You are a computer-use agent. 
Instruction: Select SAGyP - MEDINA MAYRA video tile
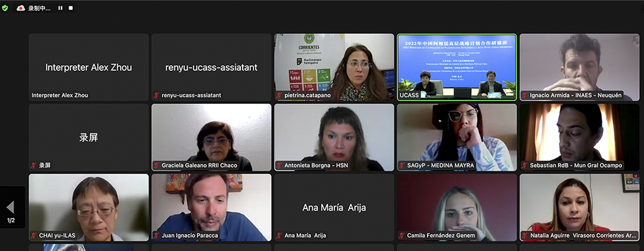click(456, 137)
